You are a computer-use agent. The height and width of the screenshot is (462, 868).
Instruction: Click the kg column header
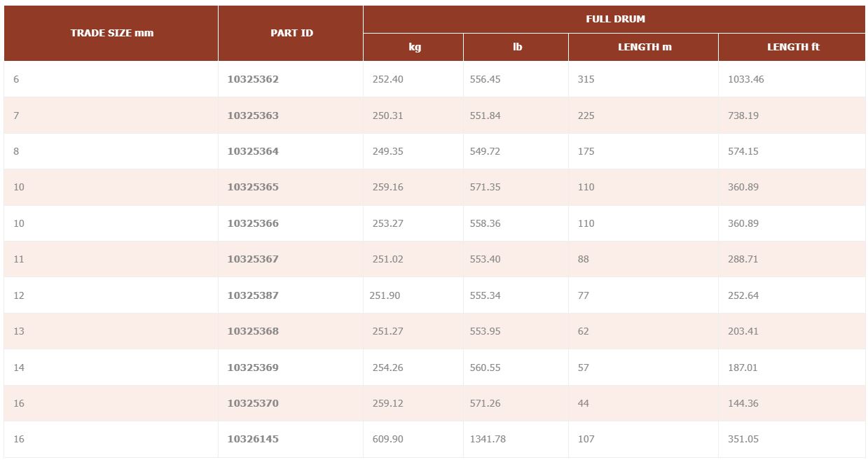414,47
